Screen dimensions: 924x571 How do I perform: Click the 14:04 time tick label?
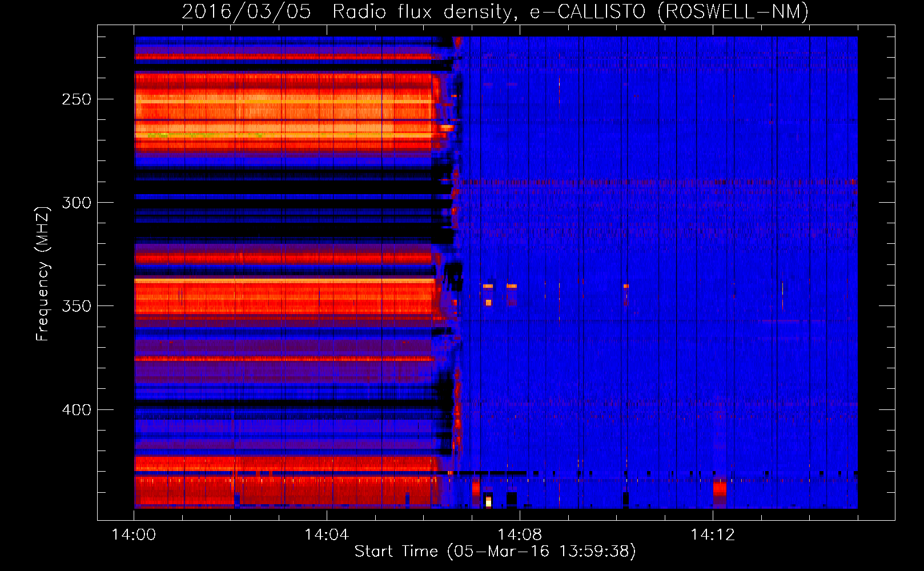tap(327, 535)
